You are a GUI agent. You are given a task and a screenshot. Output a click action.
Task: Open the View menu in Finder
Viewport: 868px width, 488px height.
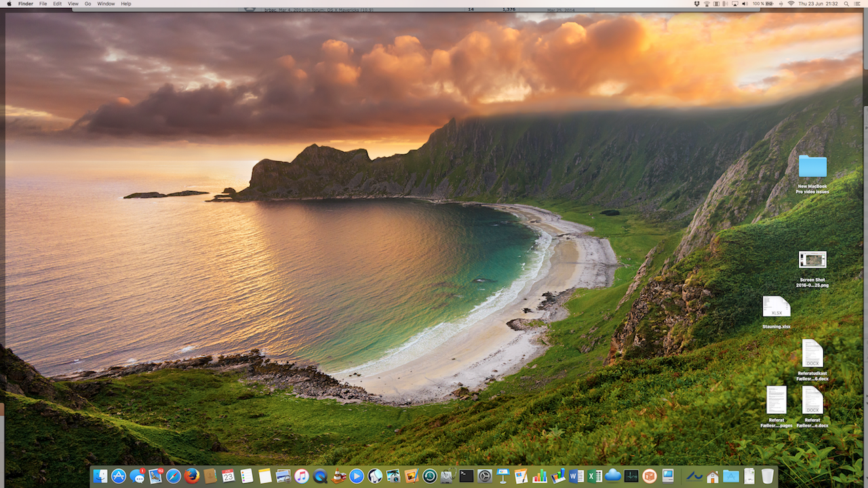73,3
